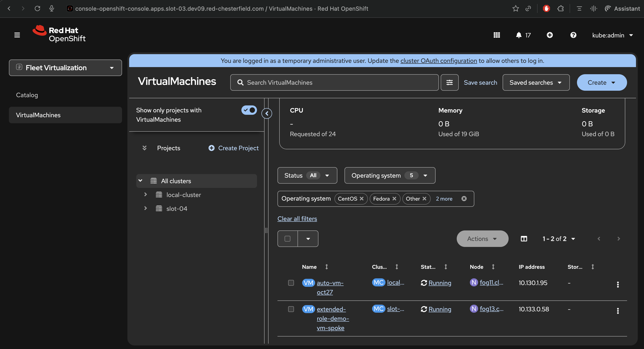
Task: Toggle Show only projects with VirtualMachines
Action: point(249,110)
